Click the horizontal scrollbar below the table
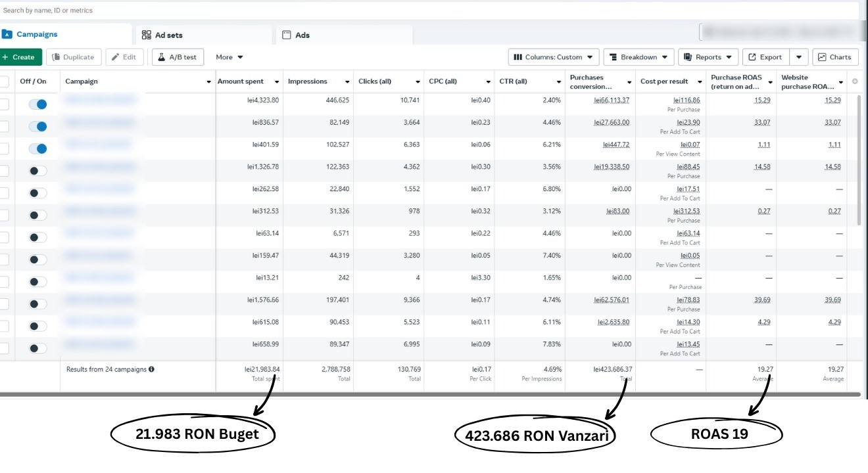The image size is (868, 473). coord(430,394)
